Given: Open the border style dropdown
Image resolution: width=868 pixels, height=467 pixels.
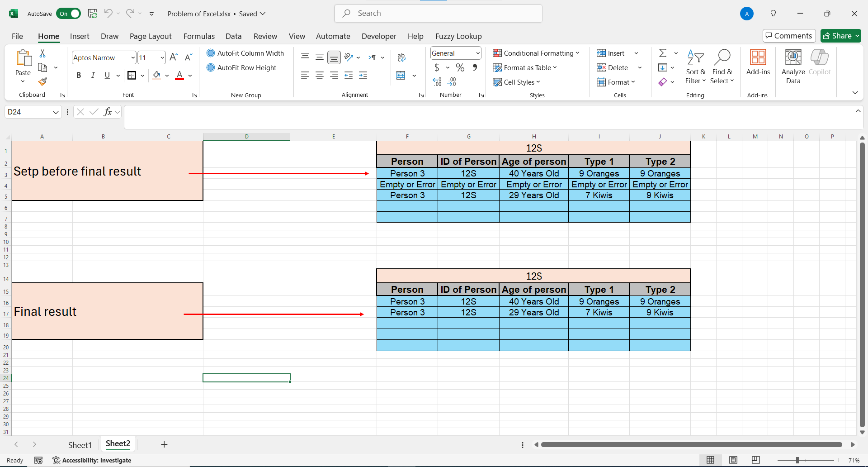Looking at the screenshot, I should coord(142,76).
